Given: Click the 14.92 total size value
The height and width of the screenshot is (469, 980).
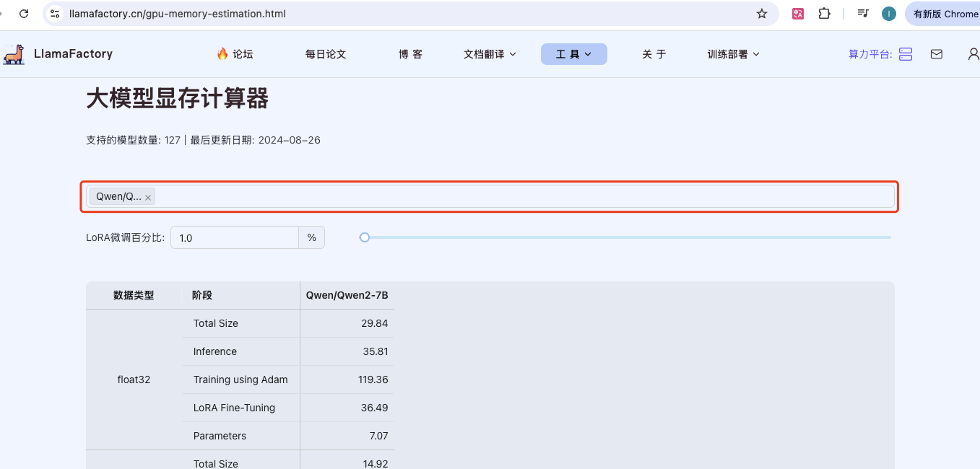Looking at the screenshot, I should [374, 463].
